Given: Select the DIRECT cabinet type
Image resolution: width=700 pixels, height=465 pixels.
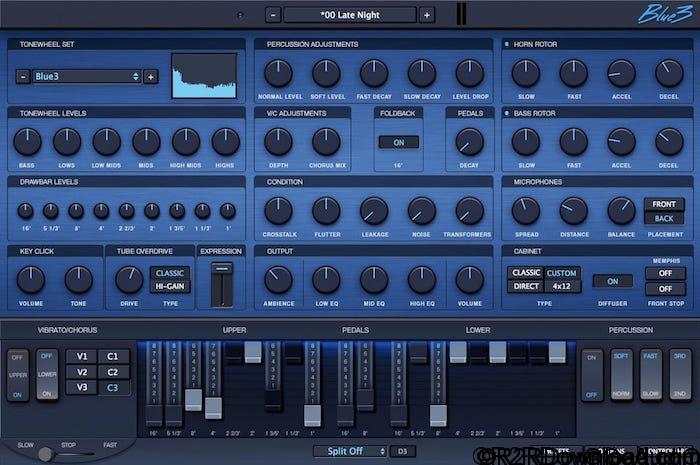Looking at the screenshot, I should coord(526,286).
